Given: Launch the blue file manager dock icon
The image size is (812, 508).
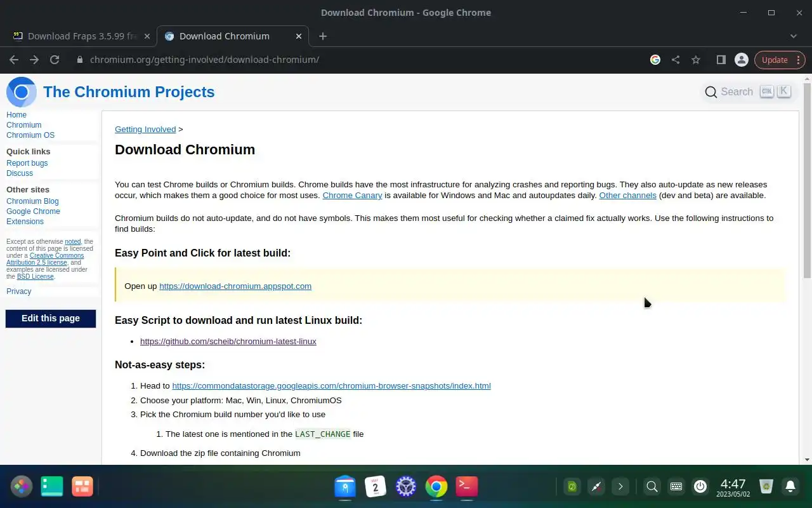Looking at the screenshot, I should 345,486.
